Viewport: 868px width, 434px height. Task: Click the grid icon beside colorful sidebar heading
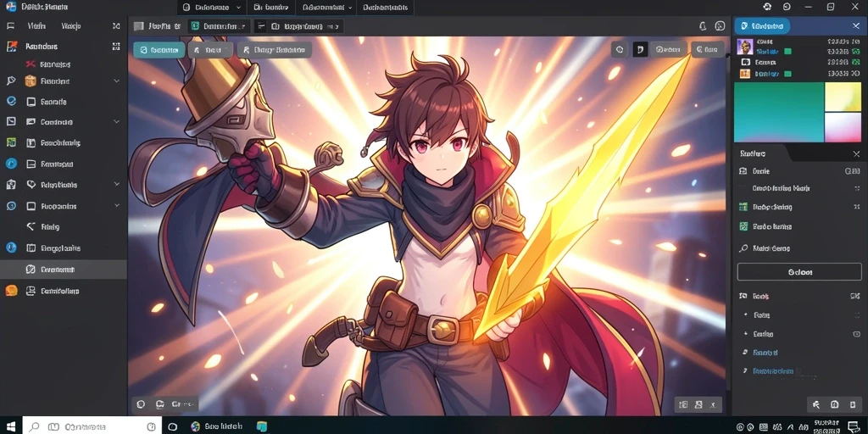115,47
